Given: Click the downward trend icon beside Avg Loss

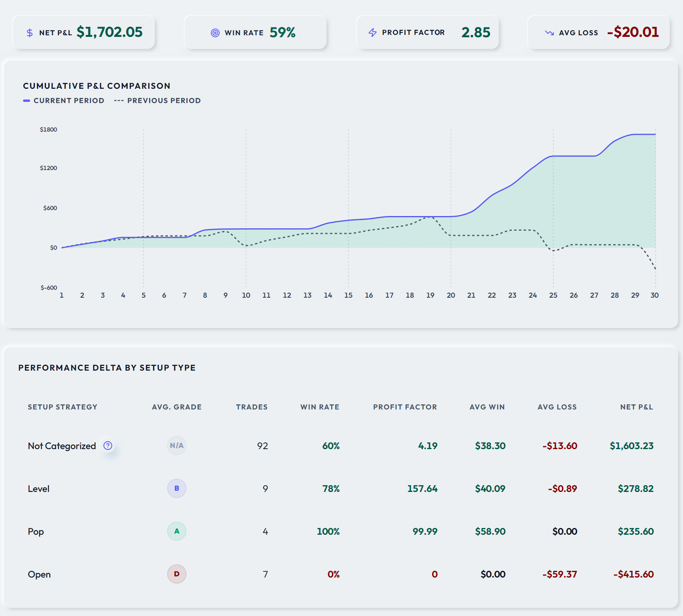Looking at the screenshot, I should point(549,33).
